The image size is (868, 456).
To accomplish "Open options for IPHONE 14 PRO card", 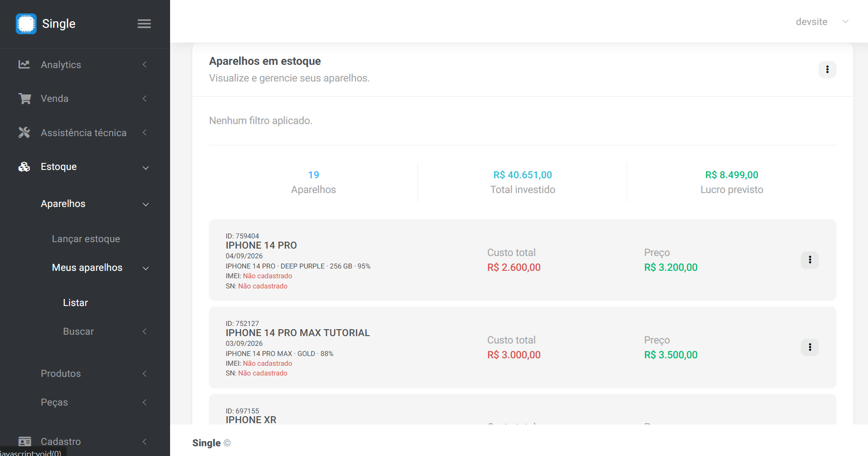I will 810,260.
